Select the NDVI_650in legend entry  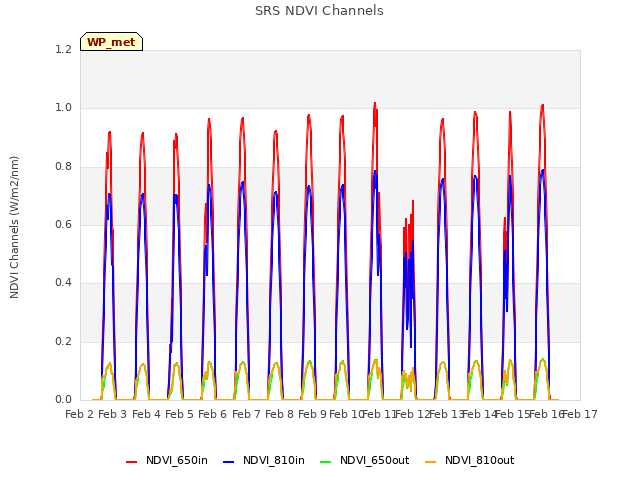(x=167, y=461)
